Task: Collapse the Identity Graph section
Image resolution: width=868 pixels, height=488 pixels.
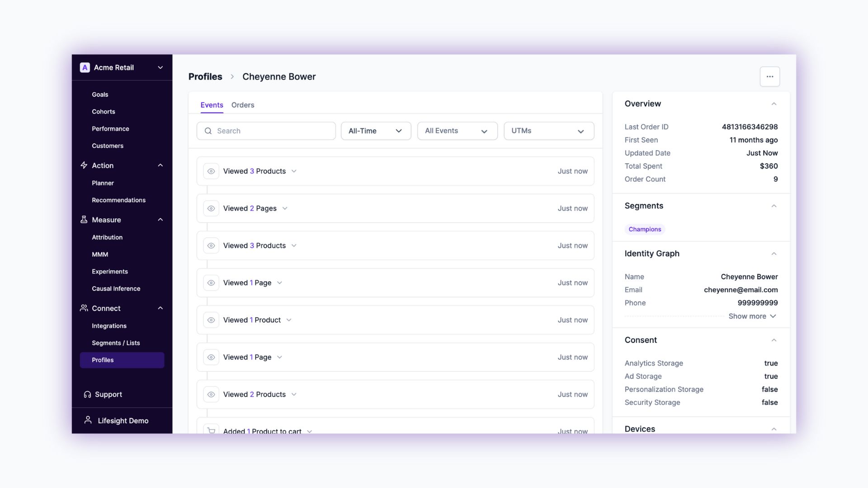Action: click(x=774, y=254)
